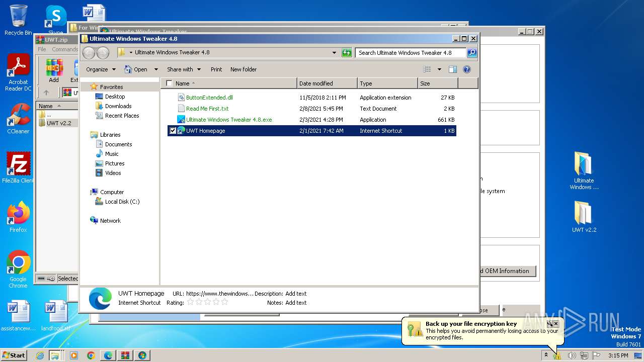Click the Start button
This screenshot has width=644, height=362.
pos(14,355)
